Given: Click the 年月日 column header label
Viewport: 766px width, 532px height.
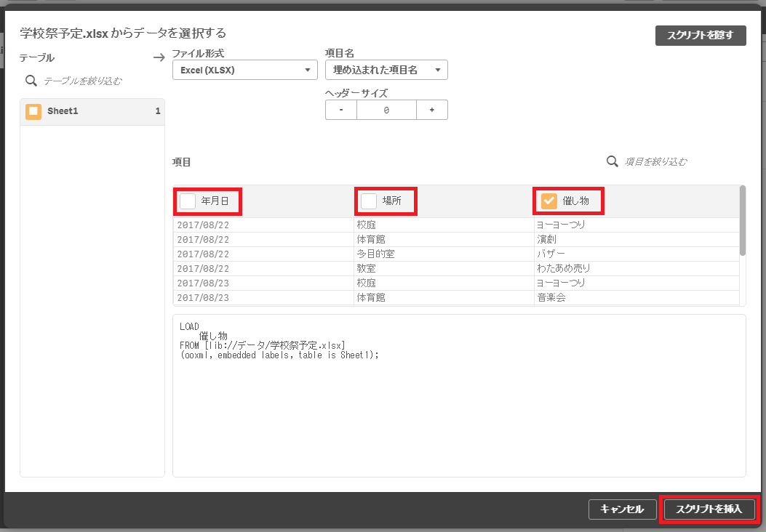Looking at the screenshot, I should tap(215, 201).
